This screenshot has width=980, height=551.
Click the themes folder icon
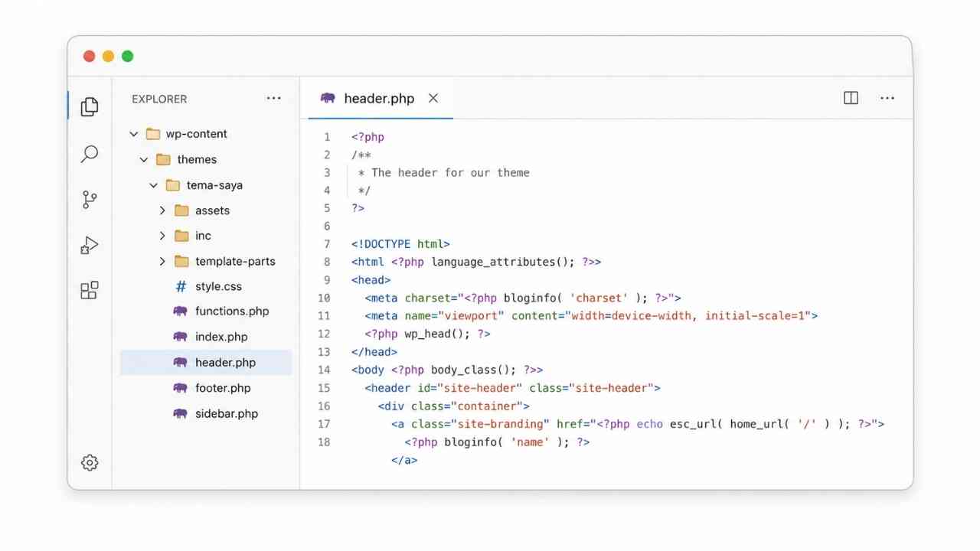coord(163,159)
